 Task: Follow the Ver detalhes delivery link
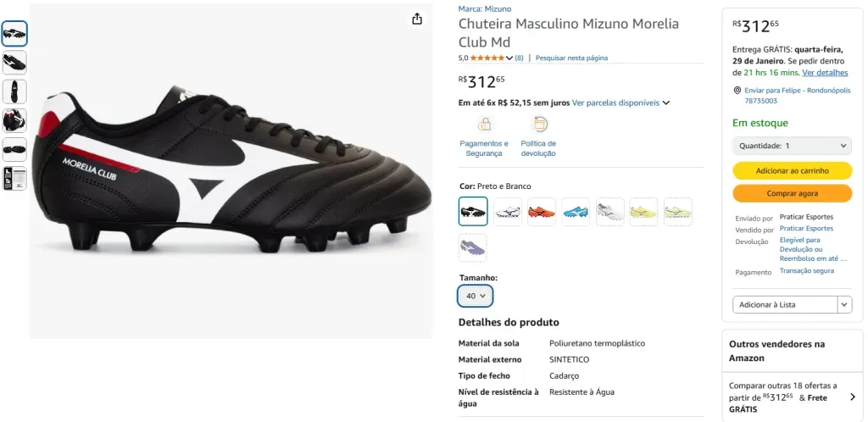825,72
